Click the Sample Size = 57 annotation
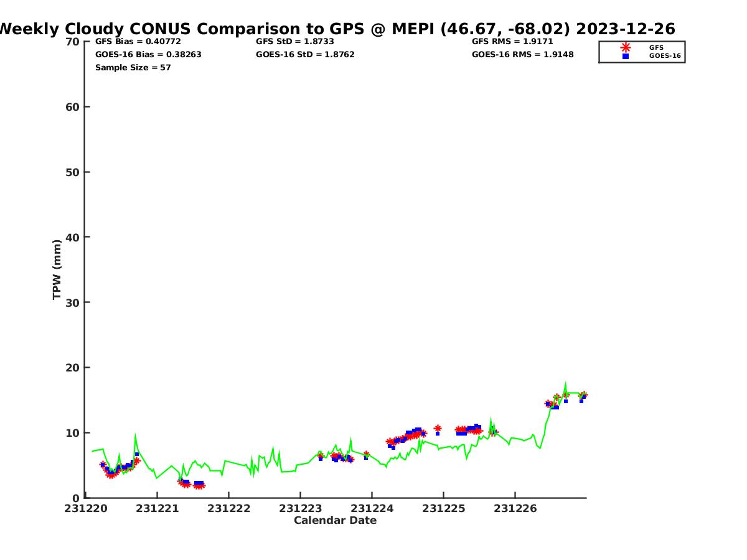The height and width of the screenshot is (560, 747). point(133,68)
